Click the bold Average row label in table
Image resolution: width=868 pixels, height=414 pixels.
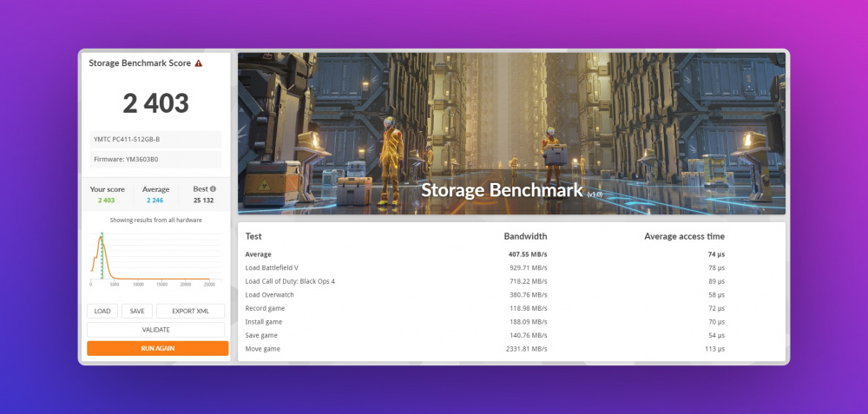point(259,254)
